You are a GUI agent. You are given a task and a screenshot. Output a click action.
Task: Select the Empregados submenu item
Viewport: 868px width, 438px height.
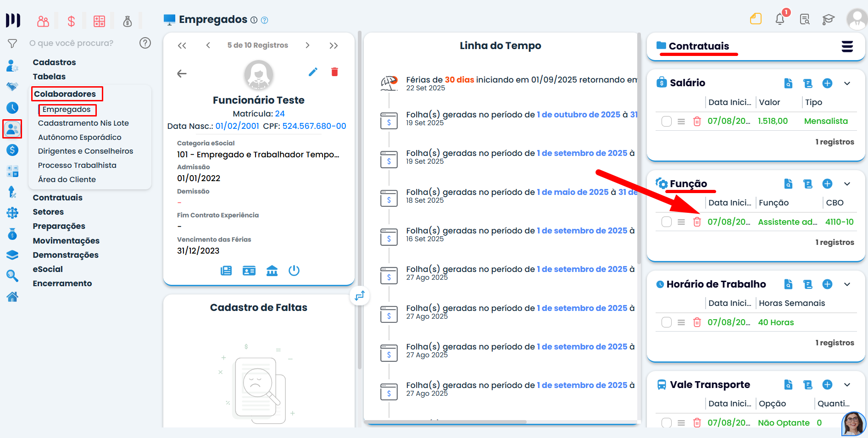coord(67,110)
